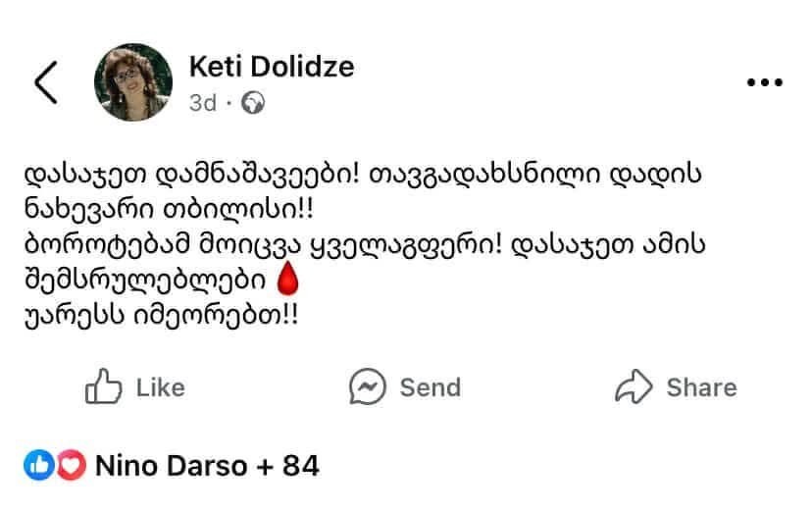The width and height of the screenshot is (812, 512).
Task: Click the 3d post timestamp
Action: [202, 102]
